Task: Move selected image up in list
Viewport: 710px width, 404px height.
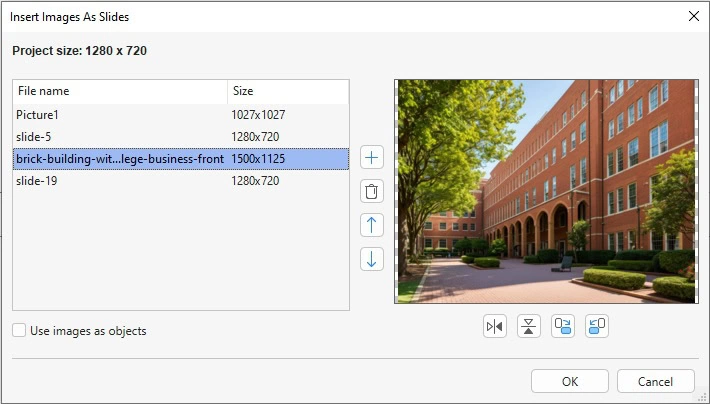Action: pyautogui.click(x=371, y=225)
